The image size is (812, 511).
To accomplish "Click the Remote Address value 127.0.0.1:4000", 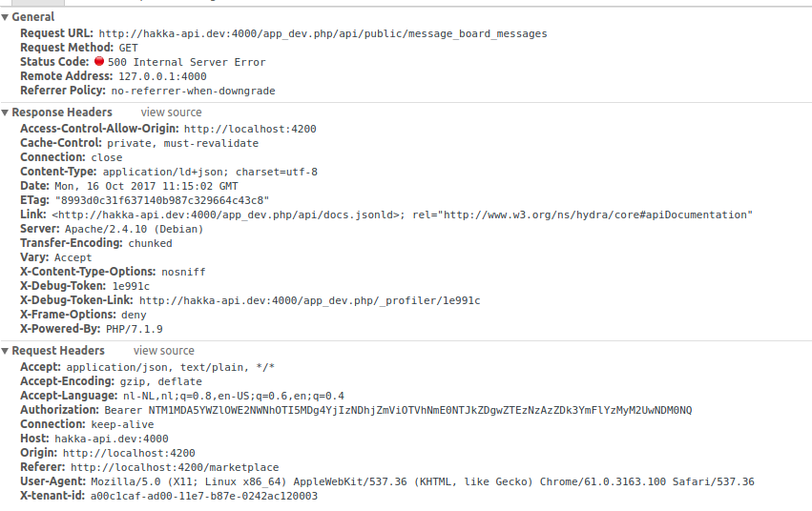I will tap(162, 76).
